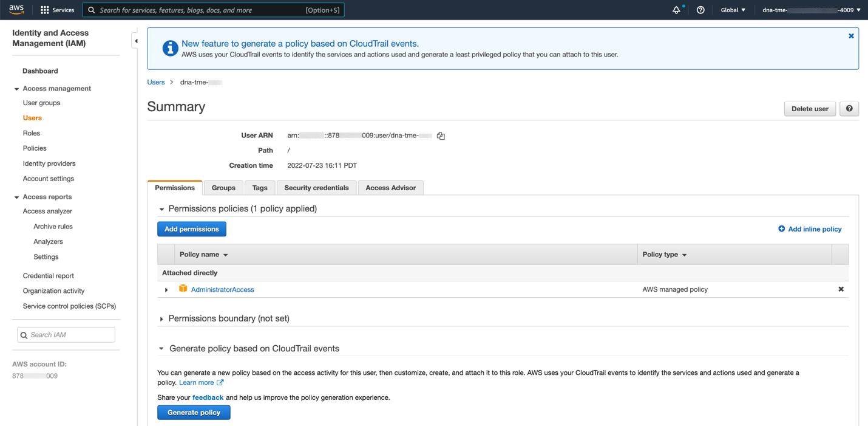Image resolution: width=868 pixels, height=426 pixels.
Task: Close the CloudTrail feature banner
Action: pos(851,36)
